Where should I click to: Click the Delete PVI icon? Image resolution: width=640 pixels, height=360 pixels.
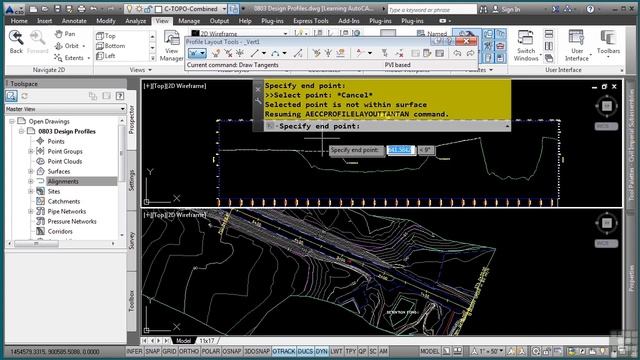(228, 53)
